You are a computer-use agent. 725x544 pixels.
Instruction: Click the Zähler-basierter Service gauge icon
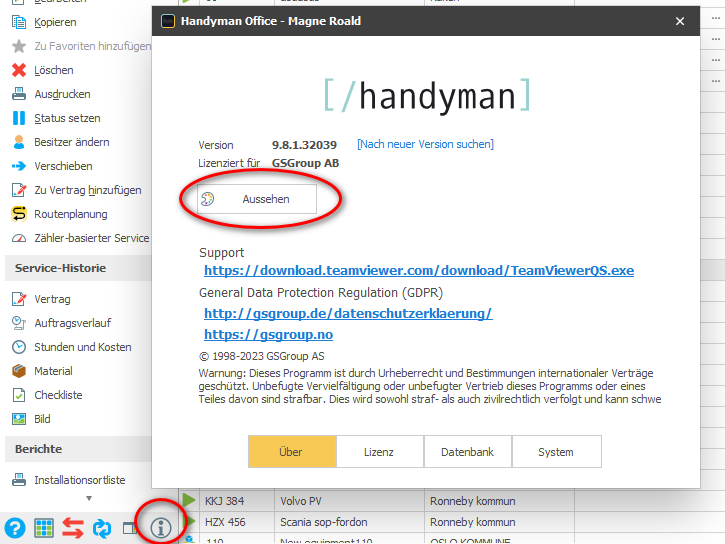(x=19, y=238)
